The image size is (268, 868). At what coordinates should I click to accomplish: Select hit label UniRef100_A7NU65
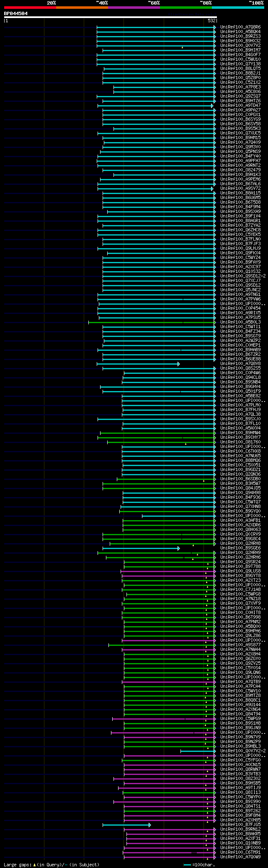[240, 456]
